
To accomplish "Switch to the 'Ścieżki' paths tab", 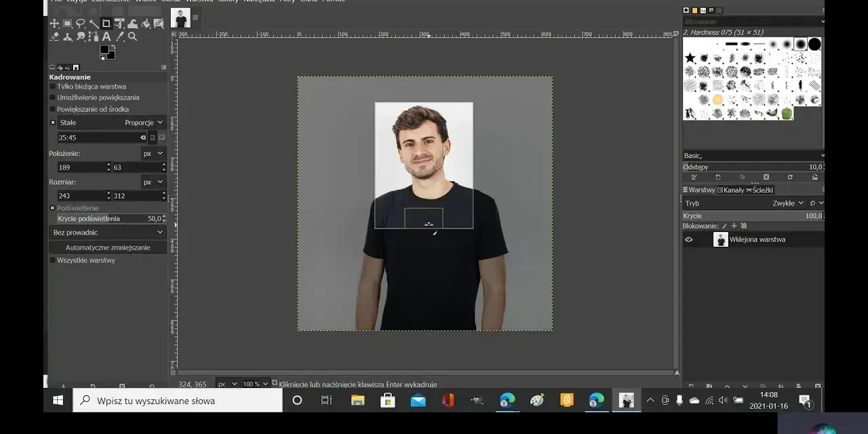I will coord(759,190).
